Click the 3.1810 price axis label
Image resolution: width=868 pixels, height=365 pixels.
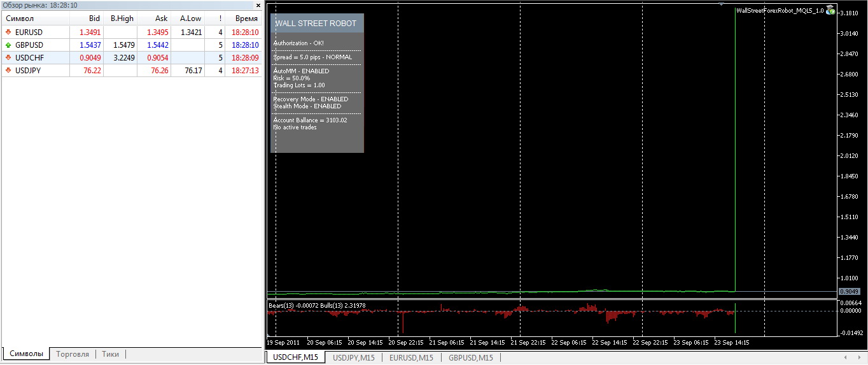[850, 13]
